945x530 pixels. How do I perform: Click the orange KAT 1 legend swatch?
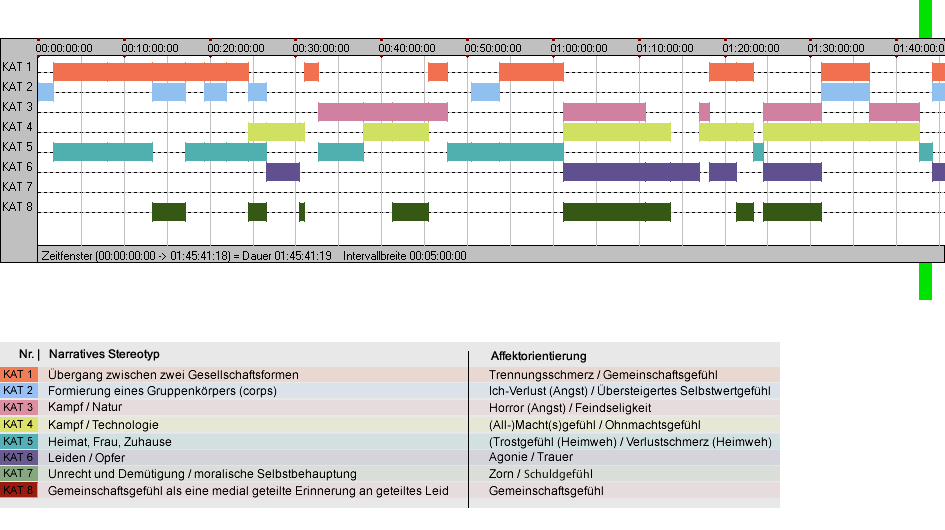pos(19,374)
